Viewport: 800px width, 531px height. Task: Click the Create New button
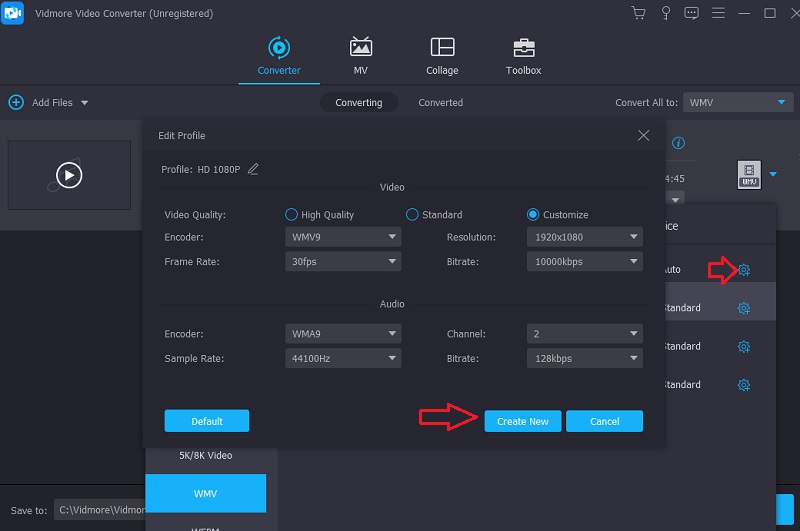pyautogui.click(x=522, y=421)
